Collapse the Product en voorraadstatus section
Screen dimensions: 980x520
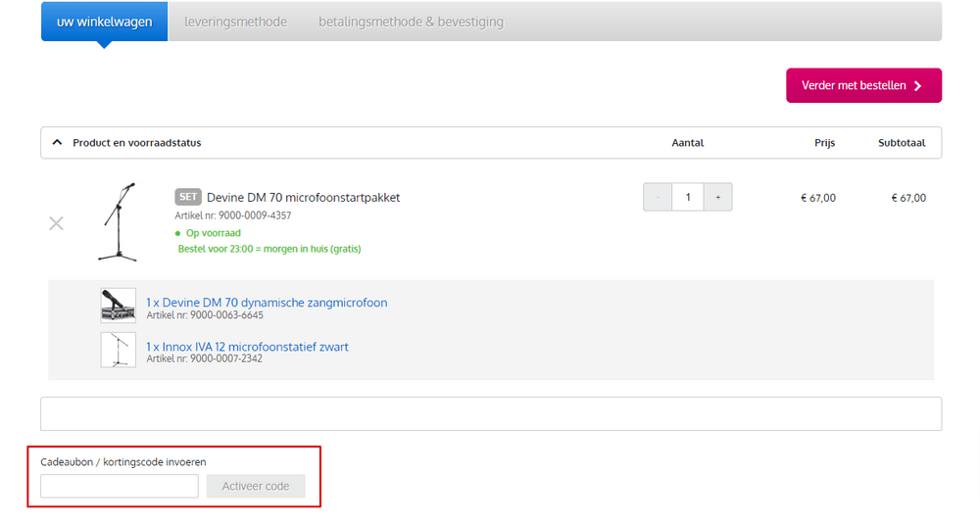click(x=57, y=143)
